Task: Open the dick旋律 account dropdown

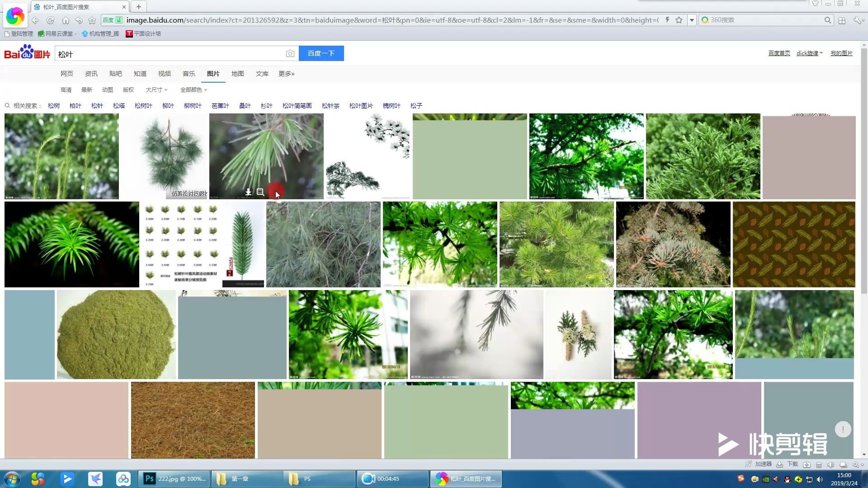Action: 809,53
